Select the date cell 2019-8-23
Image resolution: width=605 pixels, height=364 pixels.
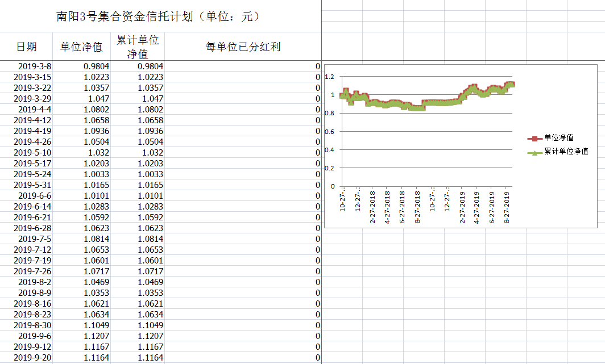26,314
